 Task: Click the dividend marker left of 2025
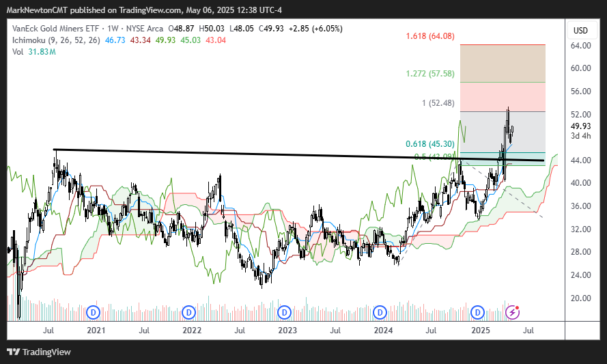[x=478, y=312]
